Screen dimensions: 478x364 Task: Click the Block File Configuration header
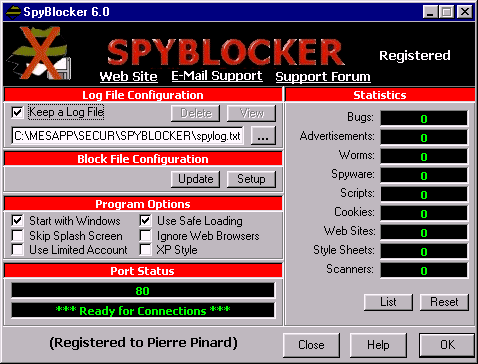coord(143,159)
